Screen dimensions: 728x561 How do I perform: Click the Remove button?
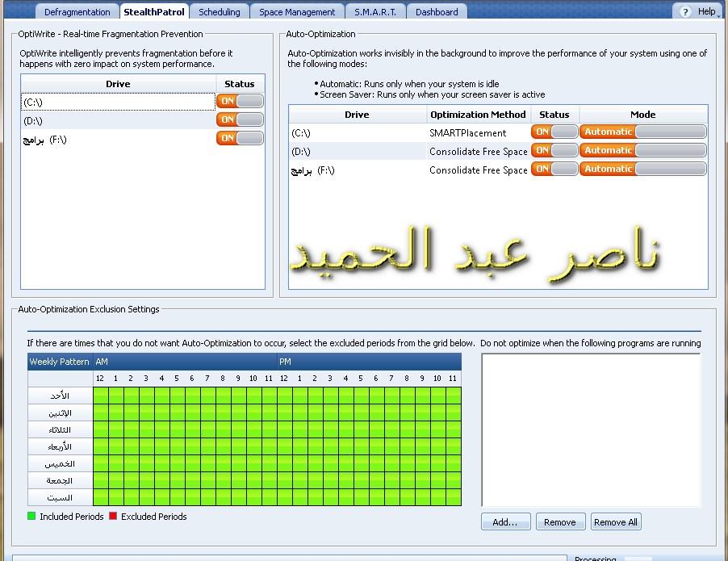point(560,522)
